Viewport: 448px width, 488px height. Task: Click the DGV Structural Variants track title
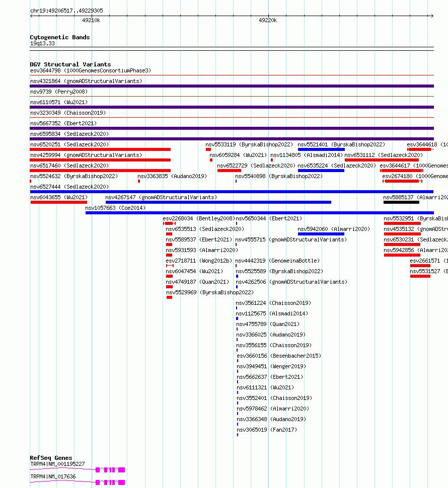(x=70, y=64)
